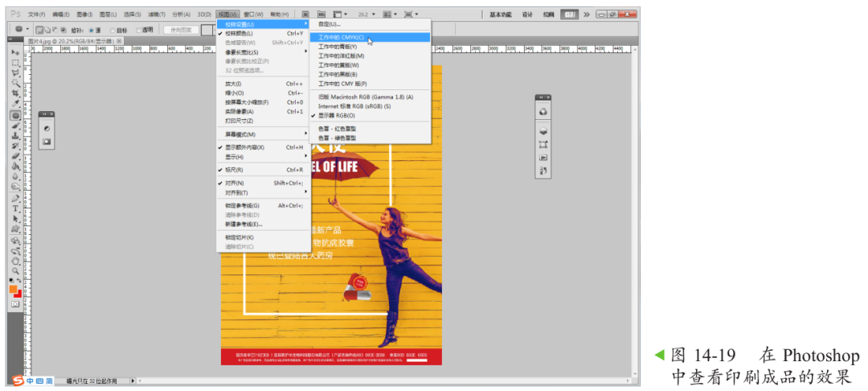Screen dimensions: 868x391
Task: Toggle 校样颜色 proof colors option
Action: pyautogui.click(x=263, y=33)
